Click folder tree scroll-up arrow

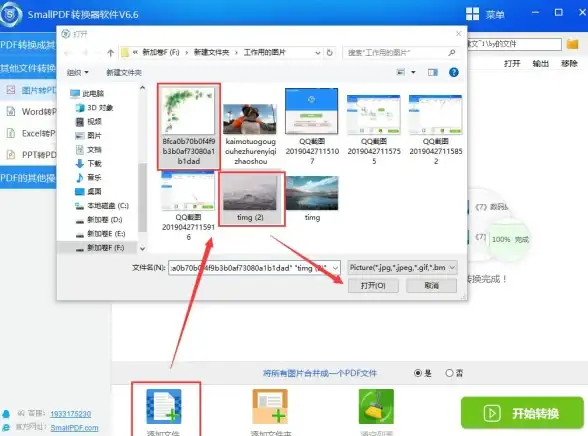click(142, 88)
